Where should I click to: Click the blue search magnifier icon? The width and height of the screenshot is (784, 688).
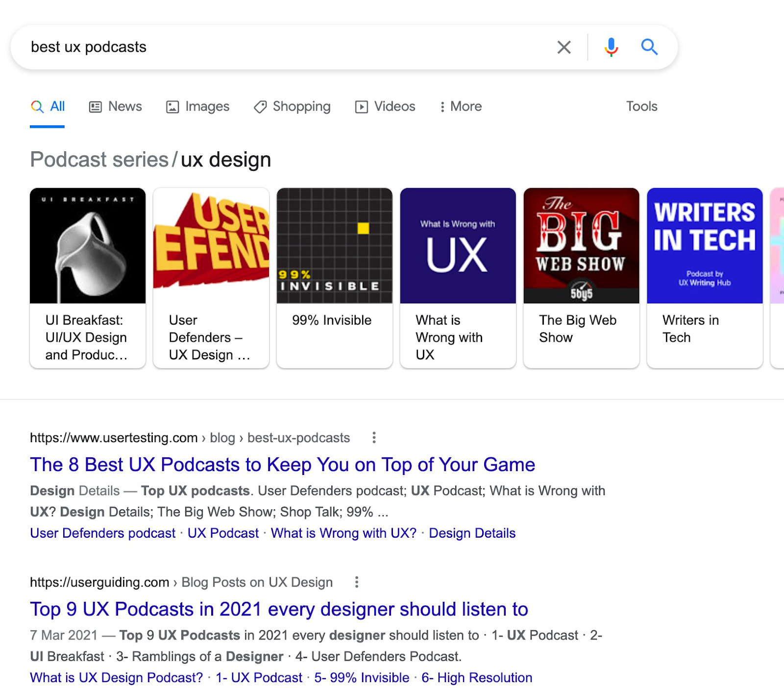pyautogui.click(x=649, y=47)
